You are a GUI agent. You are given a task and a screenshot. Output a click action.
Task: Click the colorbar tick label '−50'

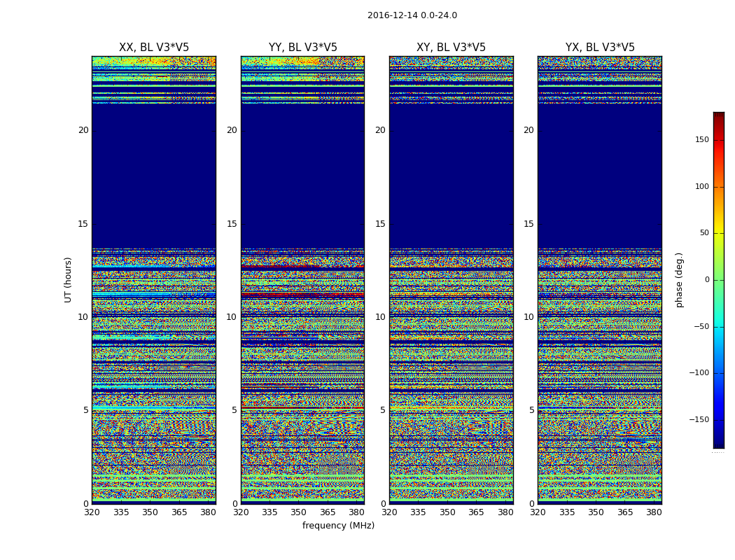(x=701, y=326)
